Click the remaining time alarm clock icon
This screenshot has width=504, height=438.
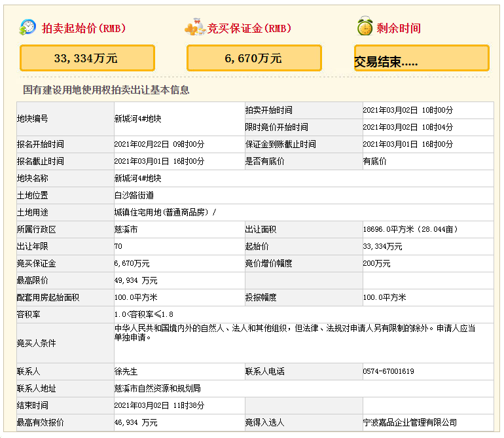pos(364,27)
